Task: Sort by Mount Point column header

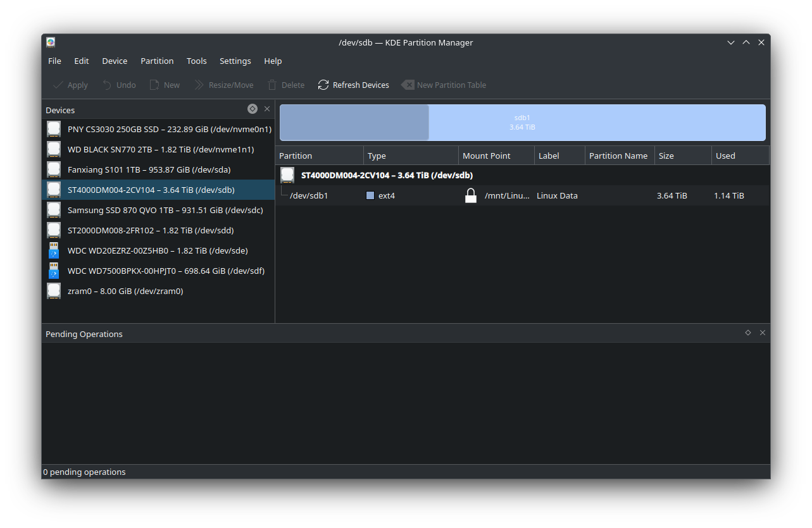Action: [x=497, y=156]
